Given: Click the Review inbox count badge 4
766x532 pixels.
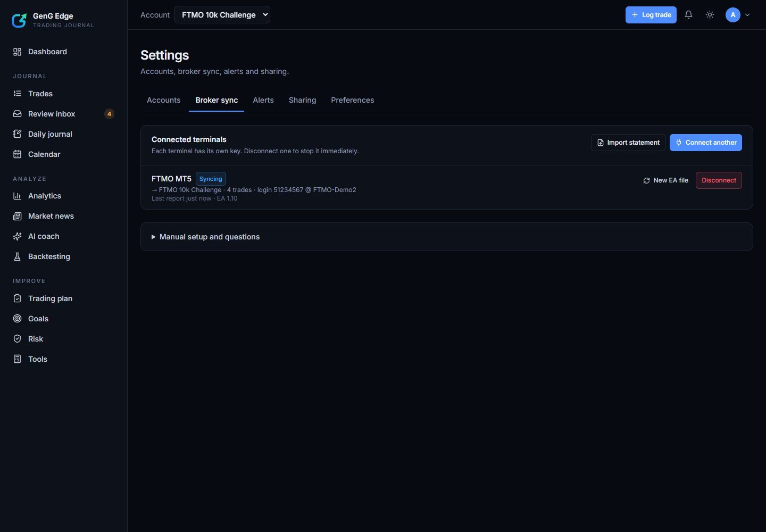Looking at the screenshot, I should click(x=109, y=114).
